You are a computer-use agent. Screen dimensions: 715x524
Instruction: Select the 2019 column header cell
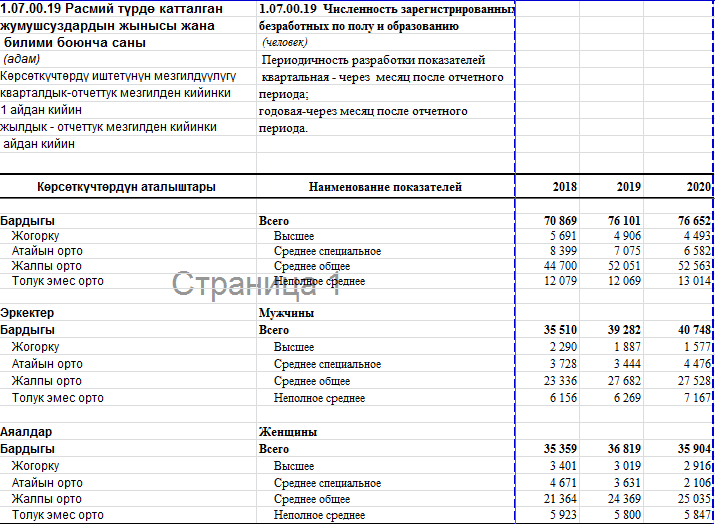click(611, 187)
